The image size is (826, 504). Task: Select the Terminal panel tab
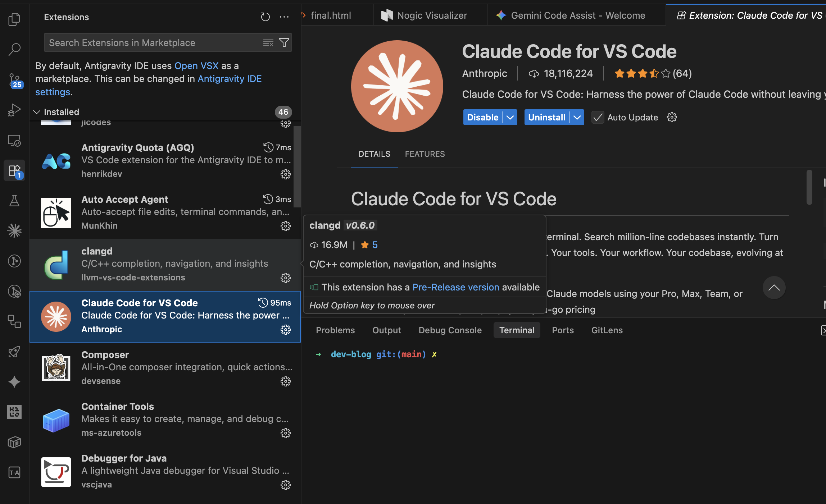click(517, 330)
